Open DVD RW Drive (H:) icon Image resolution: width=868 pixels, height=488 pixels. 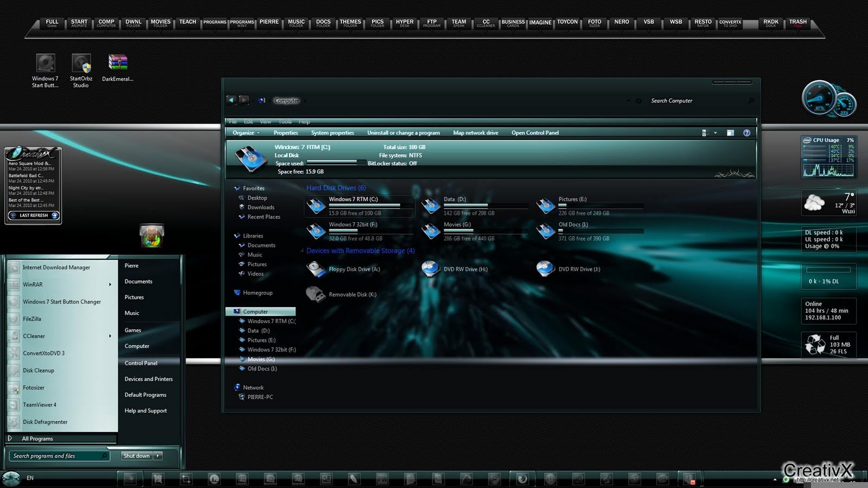[431, 269]
